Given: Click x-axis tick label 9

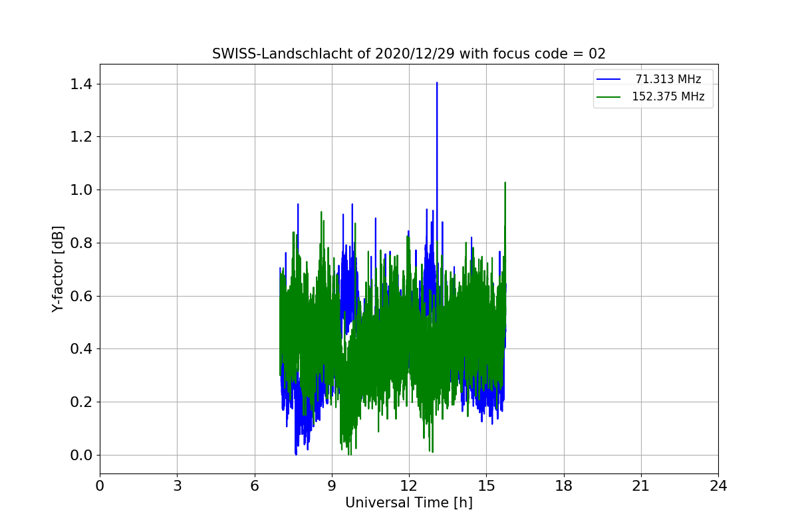Looking at the screenshot, I should 332,486.
